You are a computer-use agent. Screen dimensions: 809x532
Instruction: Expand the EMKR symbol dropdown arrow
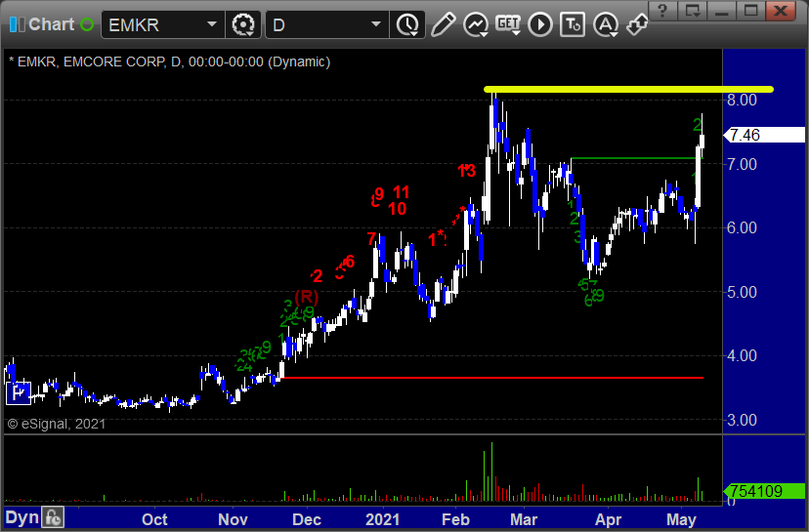point(212,24)
